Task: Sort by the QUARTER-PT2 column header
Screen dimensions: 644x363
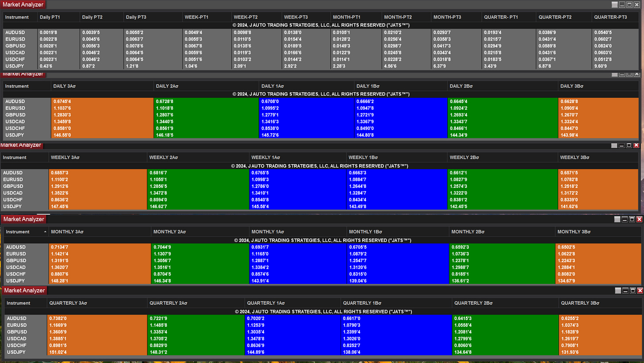Action: point(564,17)
